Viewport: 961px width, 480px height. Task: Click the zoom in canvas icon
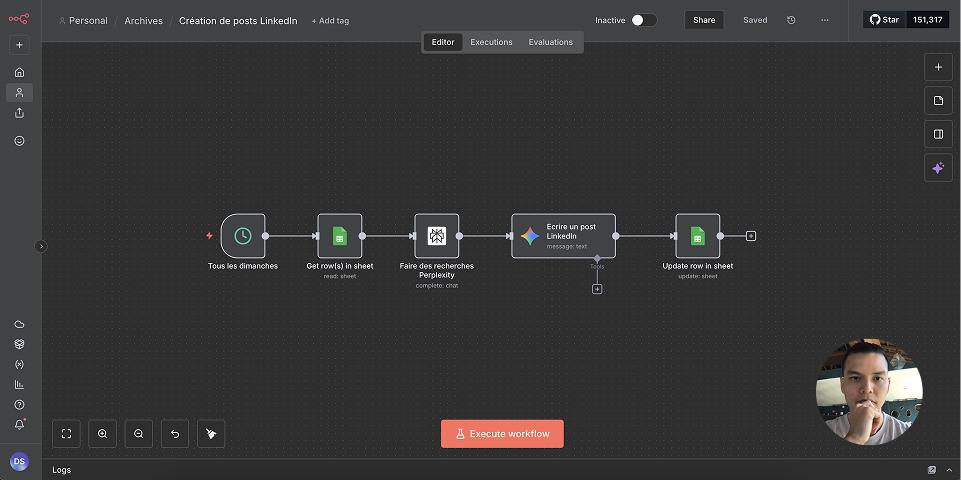point(102,433)
